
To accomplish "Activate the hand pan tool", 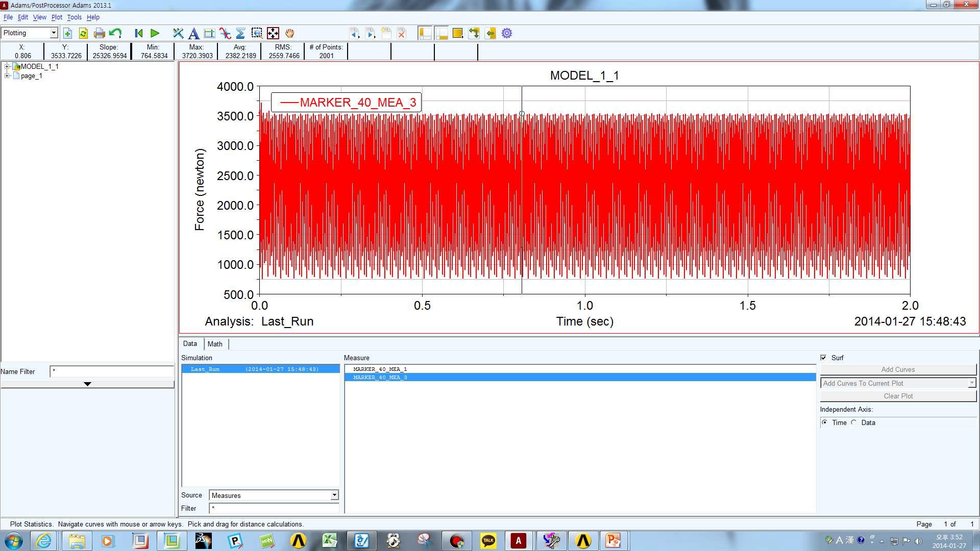I will (289, 34).
